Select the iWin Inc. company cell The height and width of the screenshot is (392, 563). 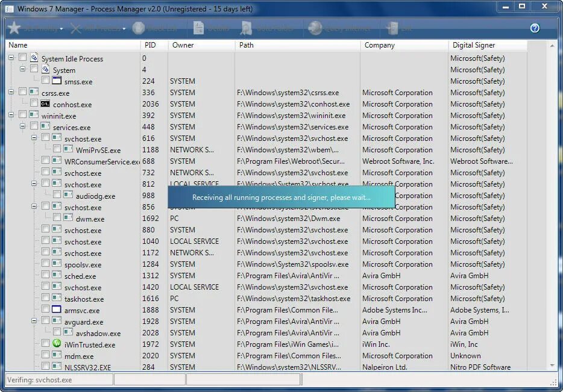(x=376, y=344)
